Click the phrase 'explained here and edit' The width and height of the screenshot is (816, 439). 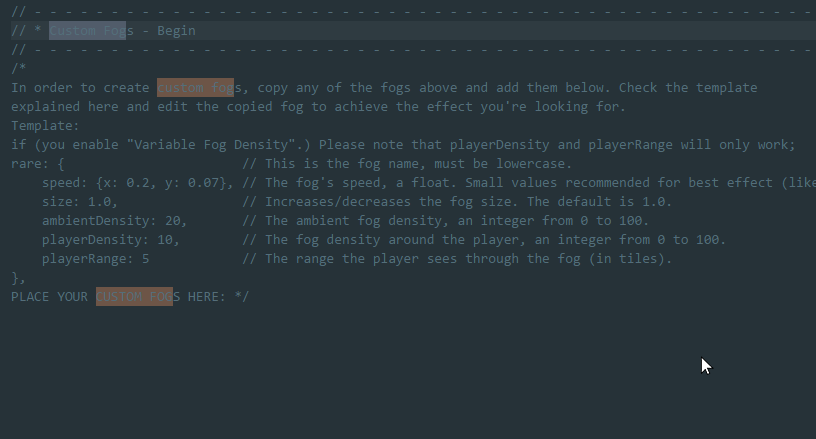pos(99,107)
